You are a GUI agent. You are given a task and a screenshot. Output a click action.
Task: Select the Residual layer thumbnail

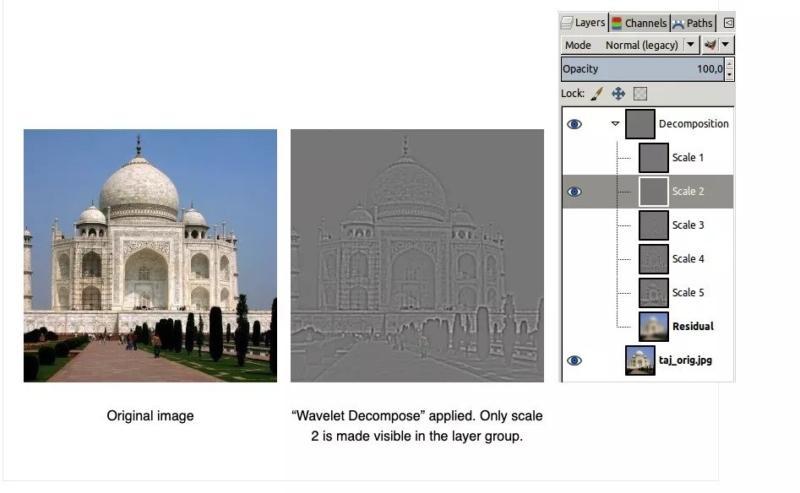653,326
